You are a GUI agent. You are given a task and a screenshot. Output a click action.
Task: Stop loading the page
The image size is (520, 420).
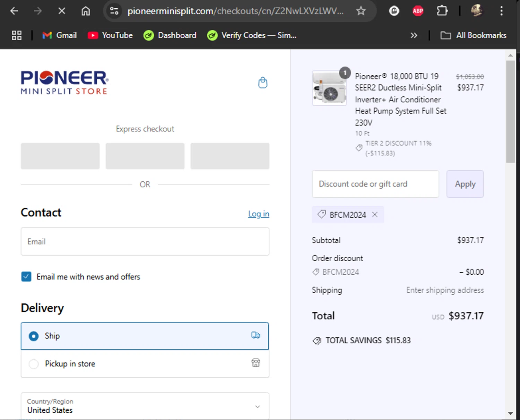(62, 11)
